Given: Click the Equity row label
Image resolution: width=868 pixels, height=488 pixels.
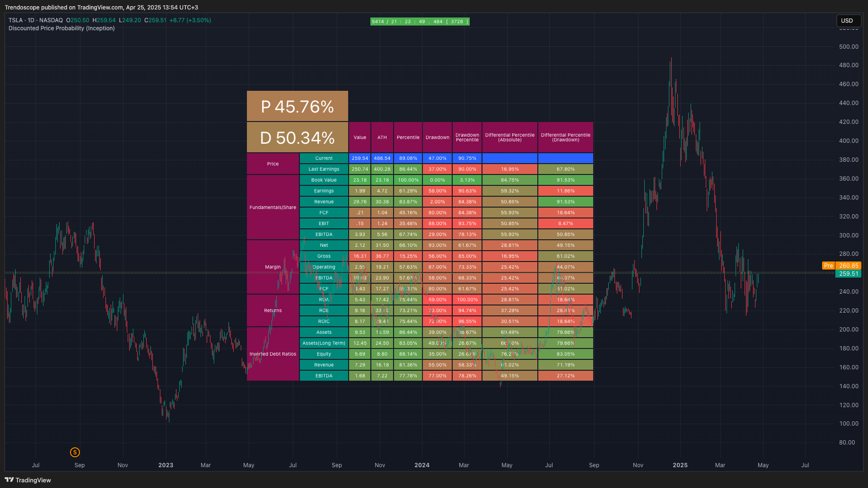Looking at the screenshot, I should tap(324, 354).
